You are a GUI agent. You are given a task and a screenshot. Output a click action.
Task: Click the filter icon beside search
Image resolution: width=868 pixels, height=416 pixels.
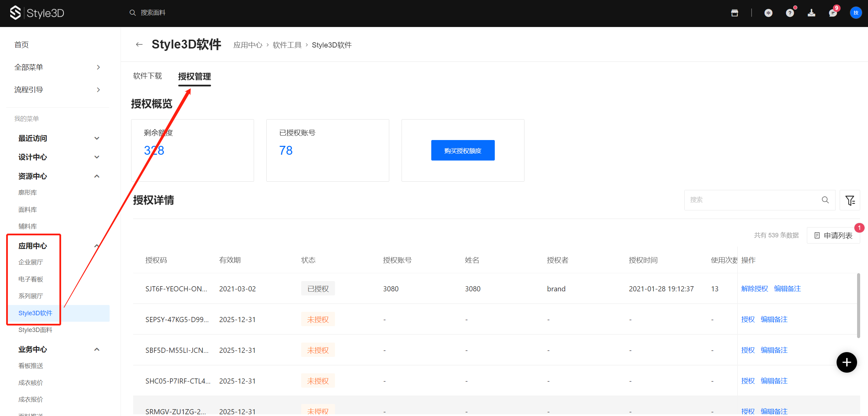[x=850, y=200]
